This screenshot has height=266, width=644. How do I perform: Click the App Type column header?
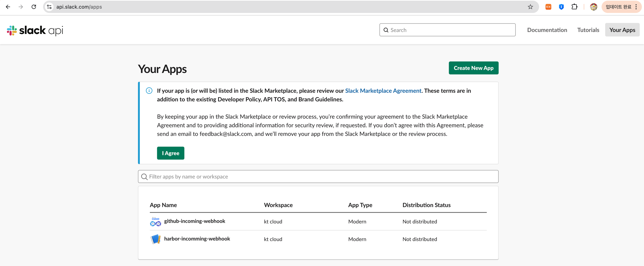point(360,205)
